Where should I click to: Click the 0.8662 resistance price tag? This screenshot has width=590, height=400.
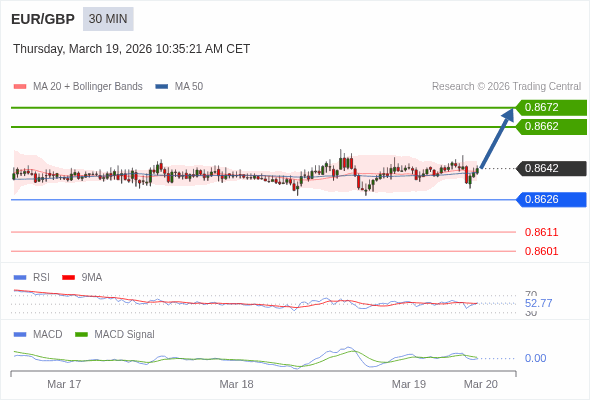point(551,127)
